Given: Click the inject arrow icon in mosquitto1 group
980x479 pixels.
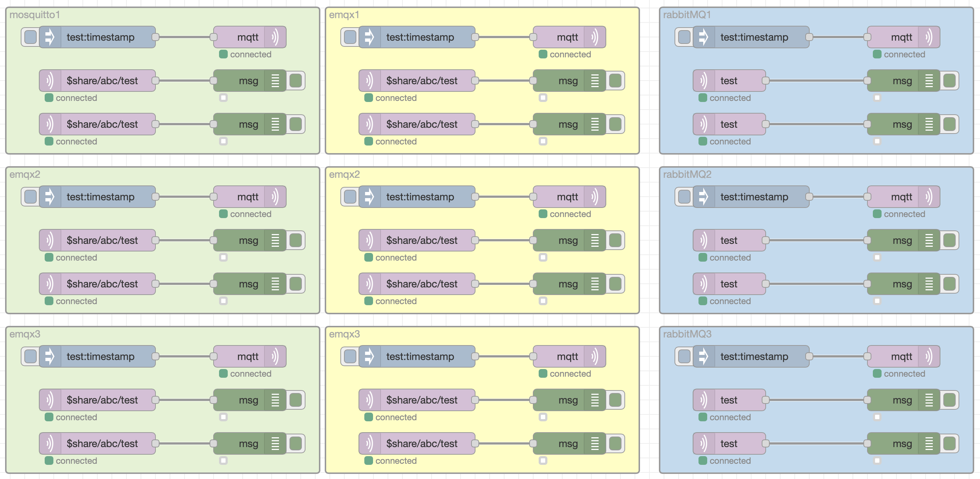Looking at the screenshot, I should point(50,37).
